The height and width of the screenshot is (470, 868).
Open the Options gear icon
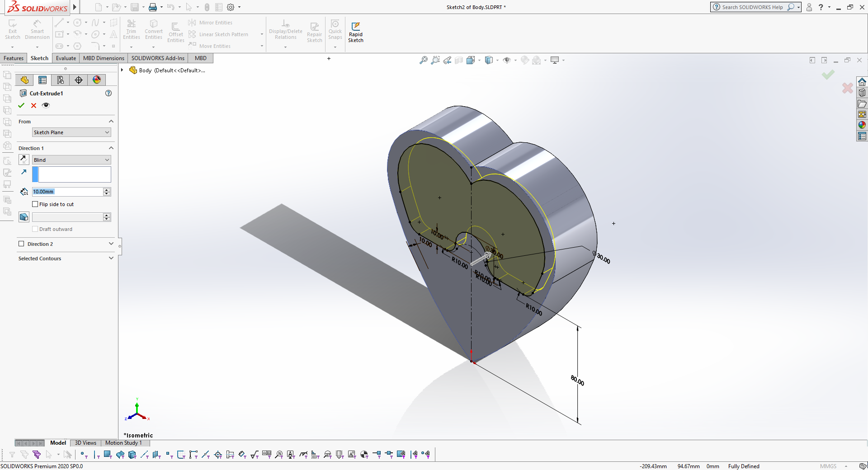231,7
